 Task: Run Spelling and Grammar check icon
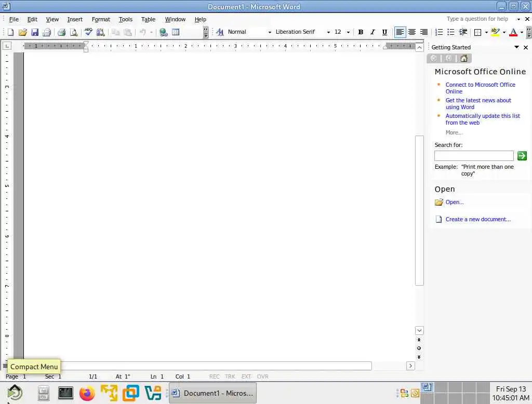click(88, 32)
